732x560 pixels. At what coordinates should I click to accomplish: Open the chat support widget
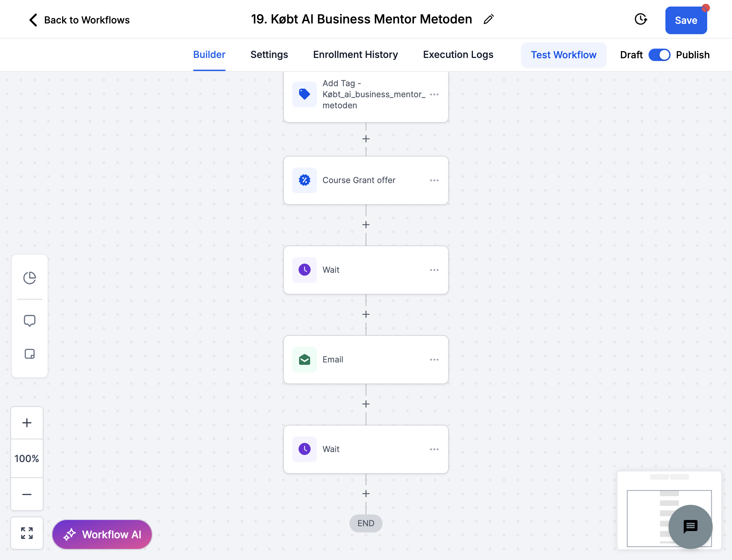coord(690,527)
